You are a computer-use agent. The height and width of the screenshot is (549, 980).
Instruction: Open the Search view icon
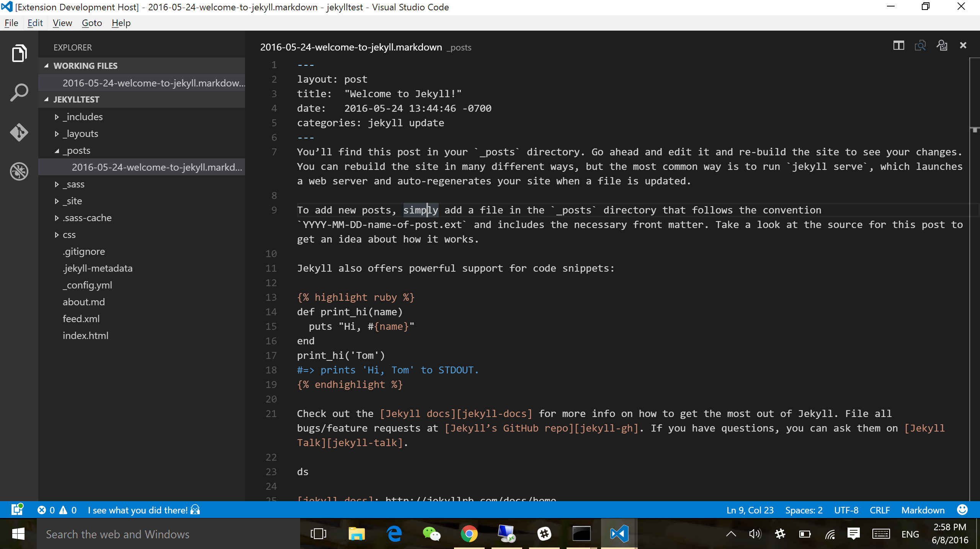(x=19, y=93)
